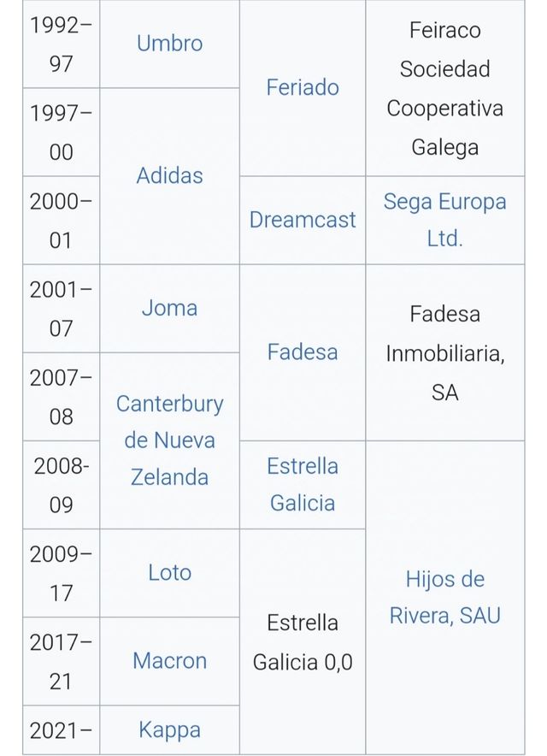Click the Fadesa Inmobiliaria, SA cell
This screenshot has width=547, height=756.
444,352
